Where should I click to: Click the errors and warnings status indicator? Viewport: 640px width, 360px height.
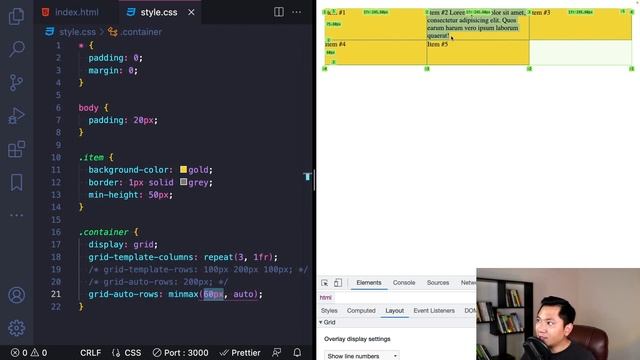click(29, 353)
